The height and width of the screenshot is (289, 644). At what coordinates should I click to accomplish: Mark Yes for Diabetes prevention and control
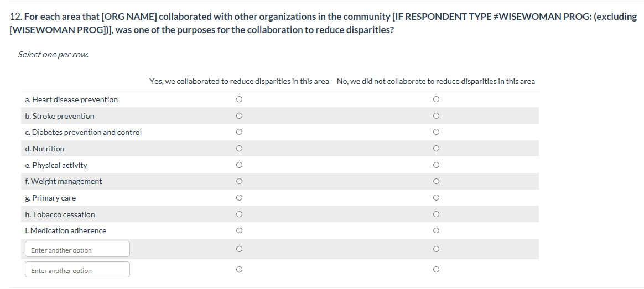coord(239,132)
